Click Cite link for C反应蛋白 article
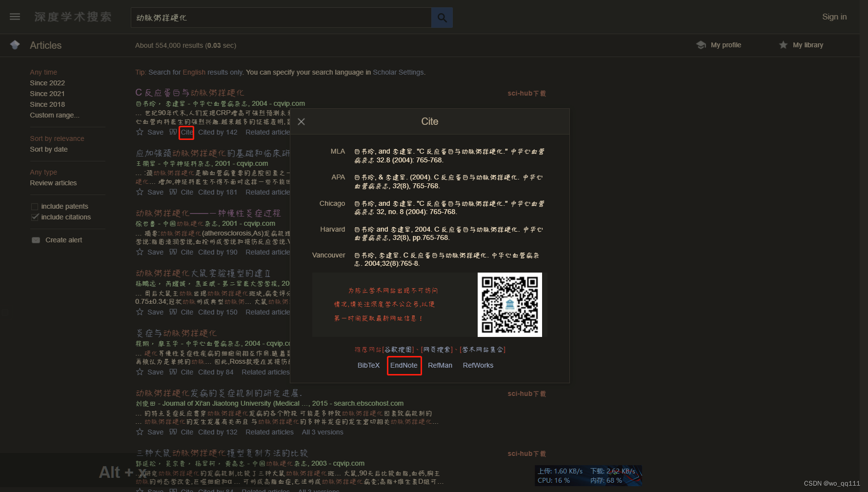 tap(187, 132)
